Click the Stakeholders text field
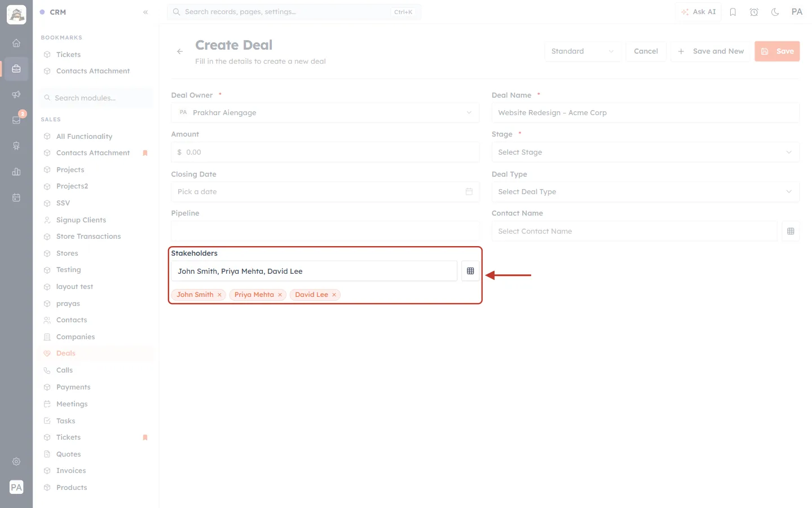The image size is (812, 508). pos(314,271)
